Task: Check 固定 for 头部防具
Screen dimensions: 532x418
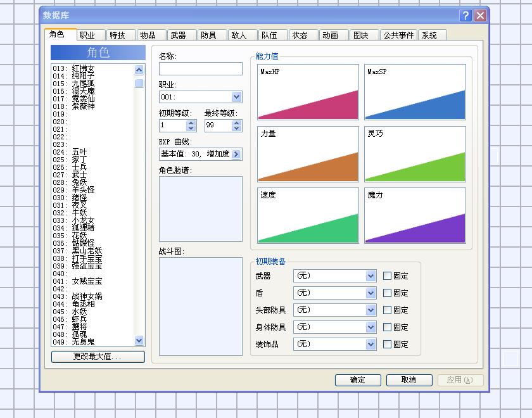Action: click(387, 310)
